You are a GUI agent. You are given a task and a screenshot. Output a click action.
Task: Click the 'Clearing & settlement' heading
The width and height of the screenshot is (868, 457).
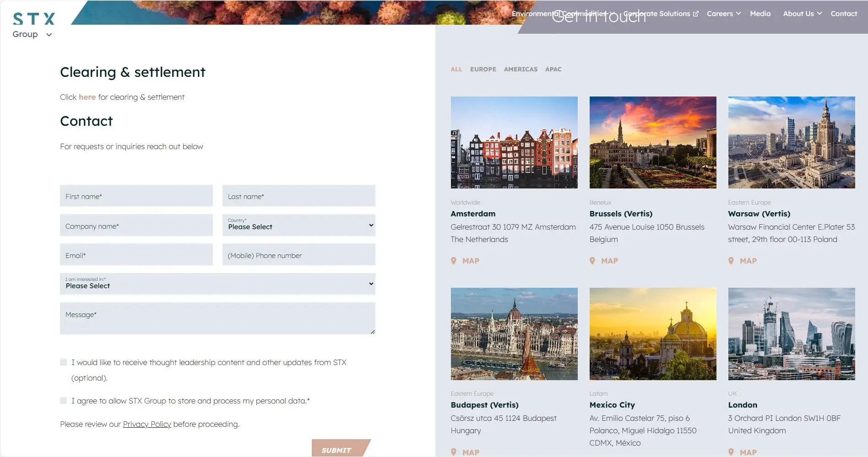[133, 72]
